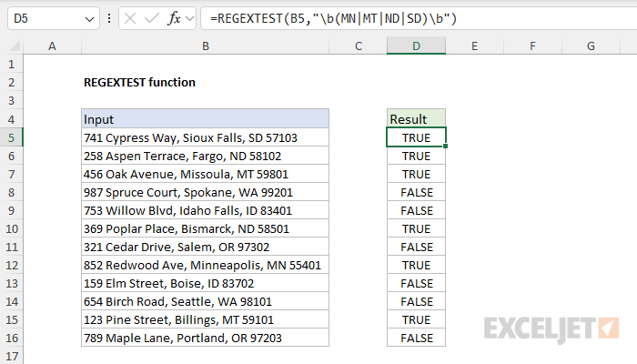Click the TRUE result in row 7

tap(417, 175)
